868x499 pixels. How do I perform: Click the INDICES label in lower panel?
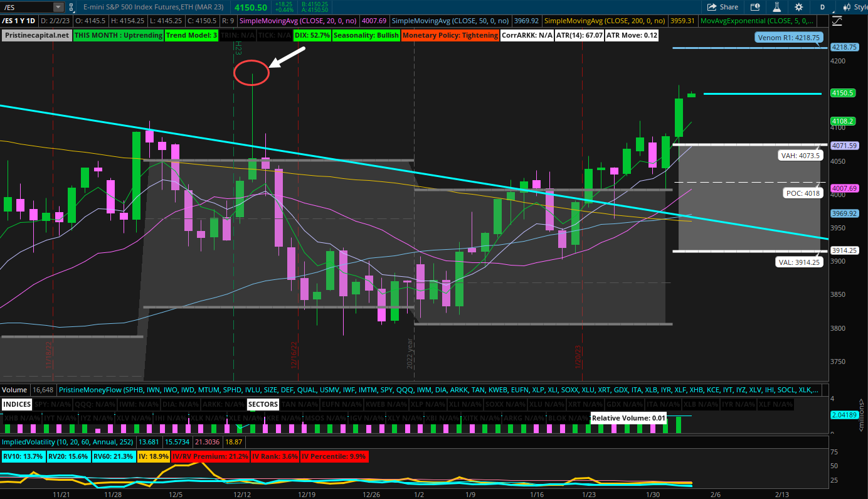[x=17, y=404]
